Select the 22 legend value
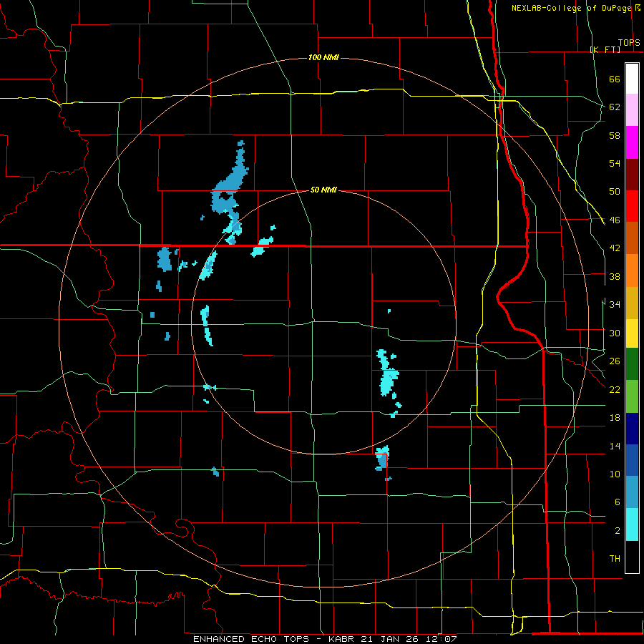Image resolution: width=644 pixels, height=644 pixels. click(615, 390)
